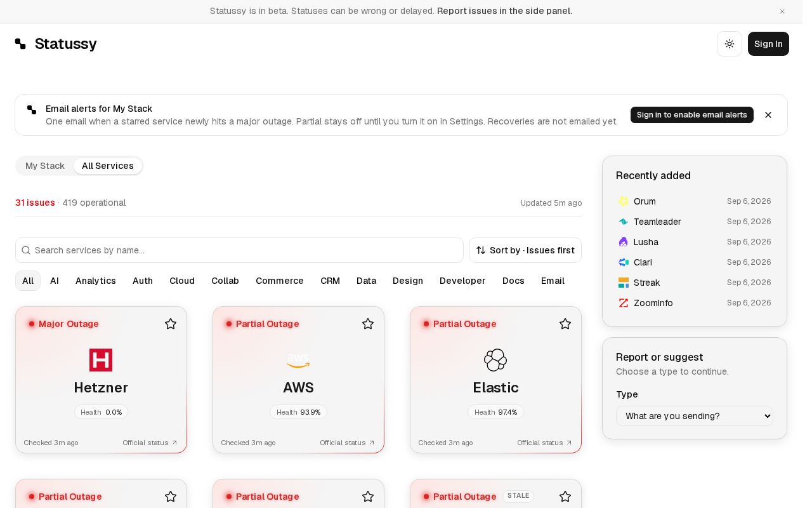Image resolution: width=812 pixels, height=508 pixels.
Task: Click the '419 operational' text
Action: [94, 203]
